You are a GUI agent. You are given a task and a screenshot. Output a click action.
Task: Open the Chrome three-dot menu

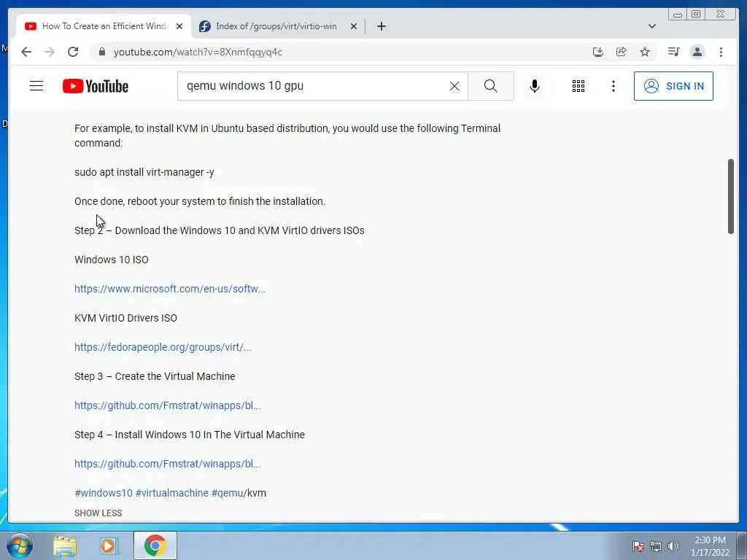point(721,52)
